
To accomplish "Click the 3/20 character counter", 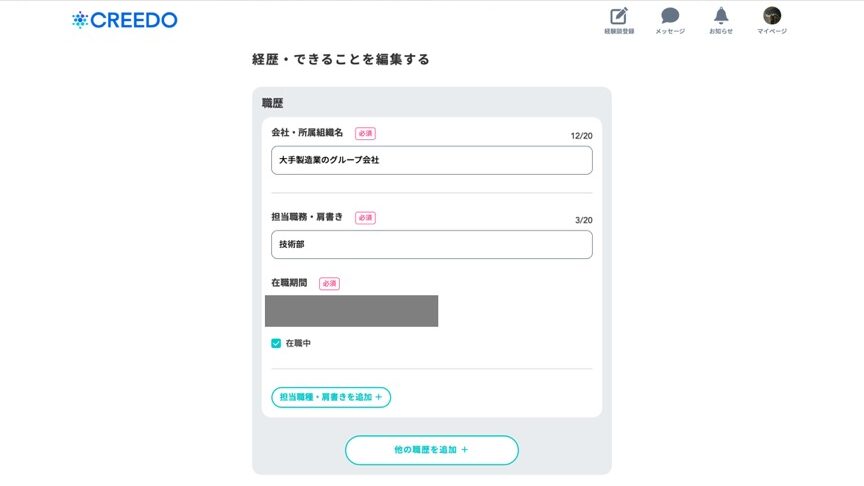I will click(x=584, y=220).
